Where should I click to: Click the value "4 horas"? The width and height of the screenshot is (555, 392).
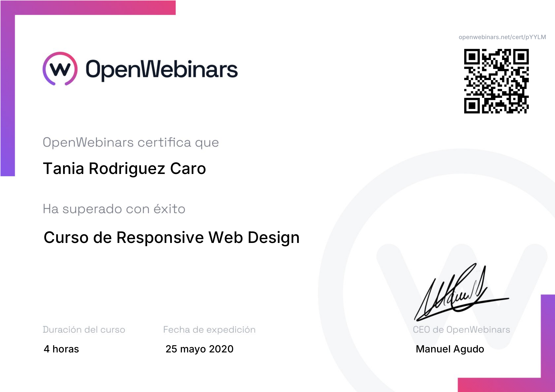pyautogui.click(x=61, y=349)
